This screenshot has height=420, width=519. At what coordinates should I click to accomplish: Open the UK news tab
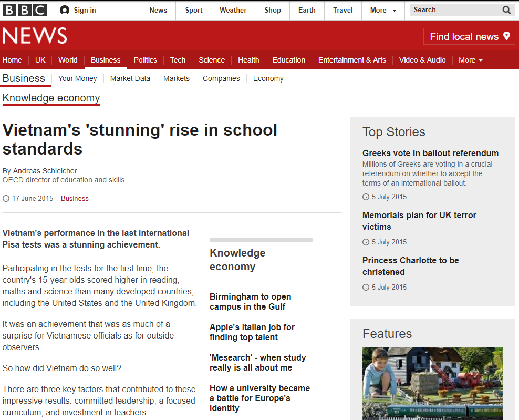[x=40, y=60]
